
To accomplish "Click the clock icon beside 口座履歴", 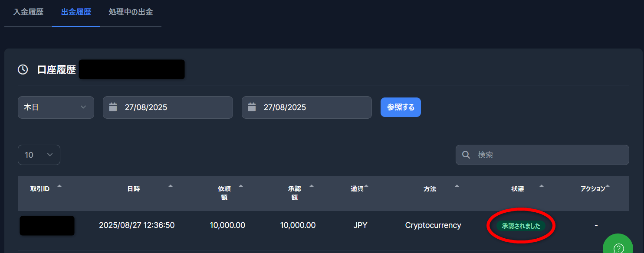I will pyautogui.click(x=23, y=69).
